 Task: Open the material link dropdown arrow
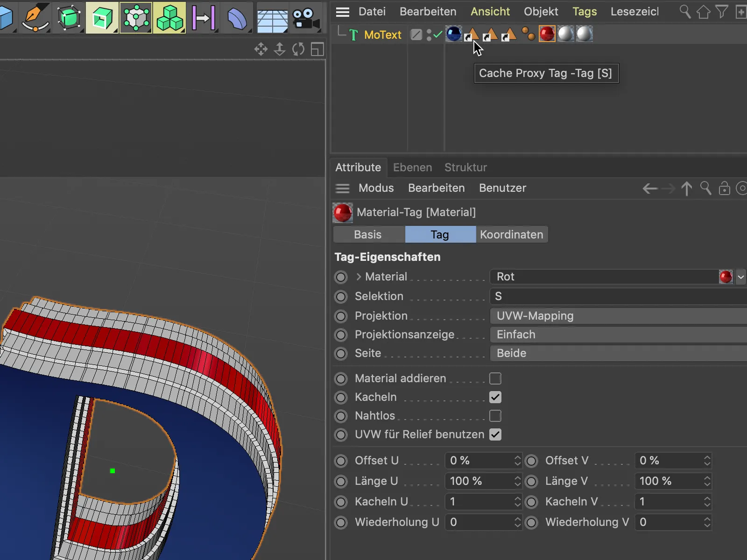coord(741,277)
